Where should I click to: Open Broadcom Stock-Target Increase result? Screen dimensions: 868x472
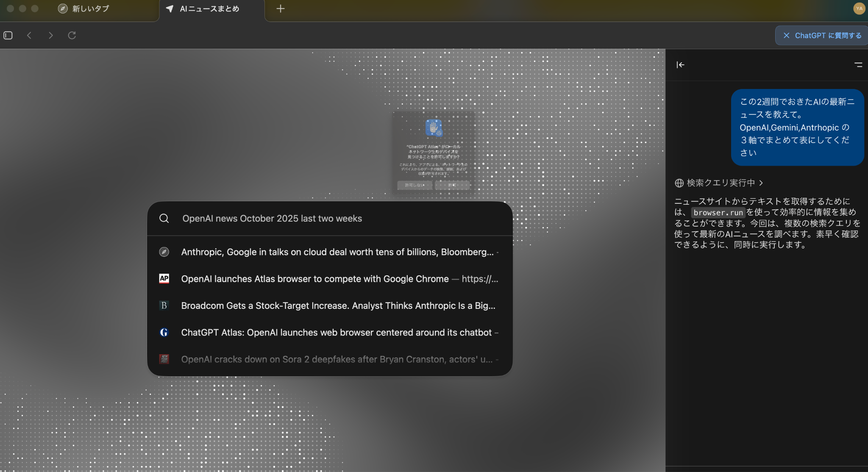[x=338, y=305]
